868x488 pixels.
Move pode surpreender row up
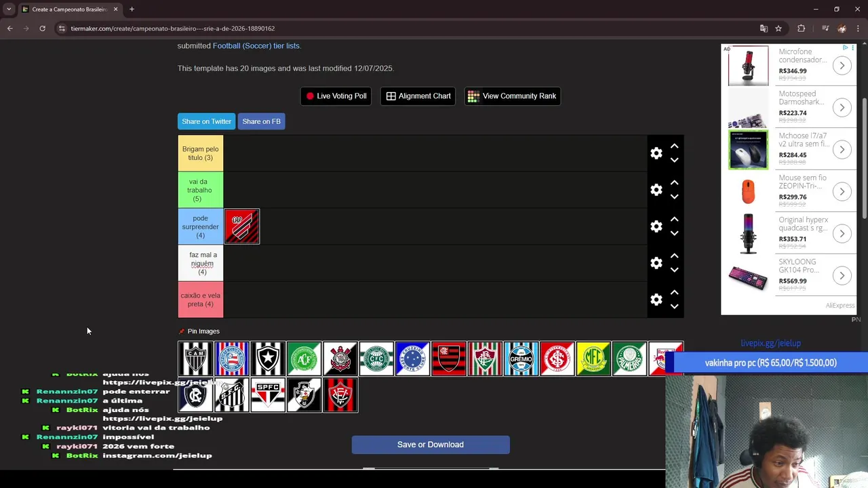(674, 220)
